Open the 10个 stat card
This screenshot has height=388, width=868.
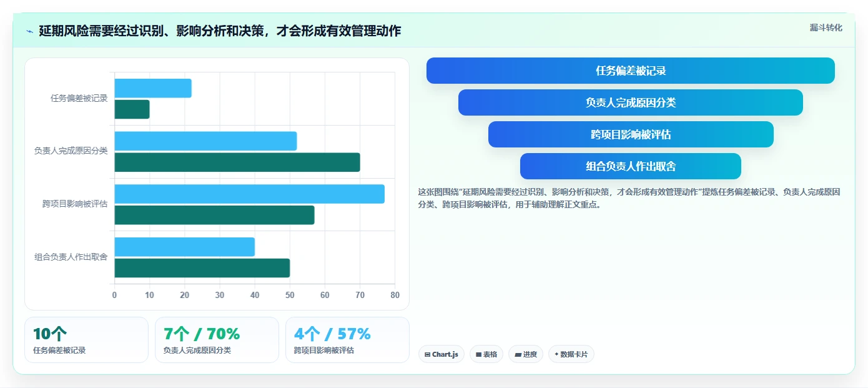coord(86,340)
